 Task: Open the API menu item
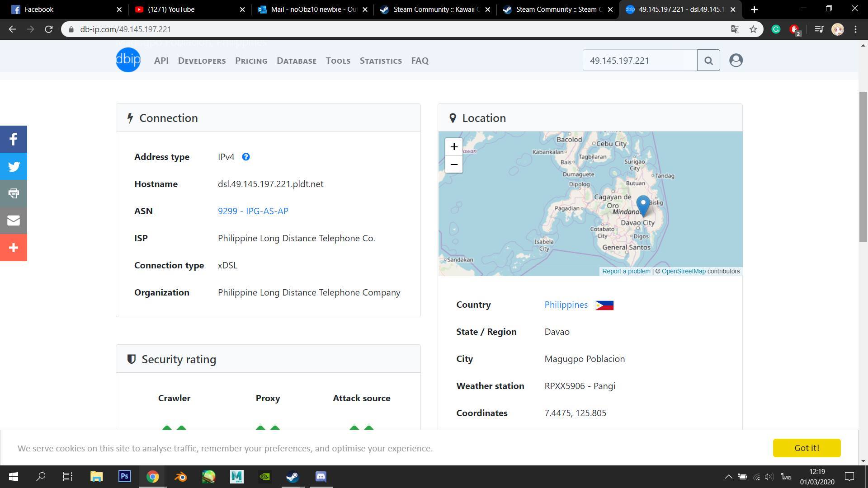click(x=161, y=60)
